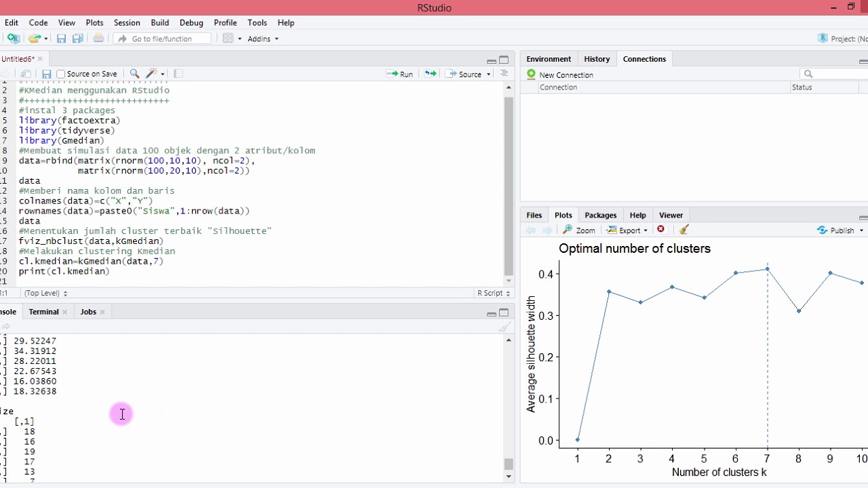Save all open documents icon
This screenshot has height=488, width=868.
click(x=77, y=39)
